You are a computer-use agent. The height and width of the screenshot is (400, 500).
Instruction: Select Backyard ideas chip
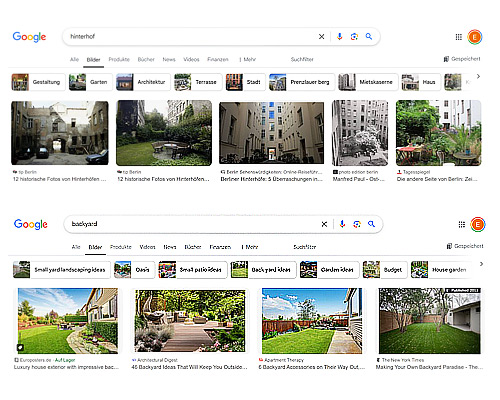coord(263,270)
